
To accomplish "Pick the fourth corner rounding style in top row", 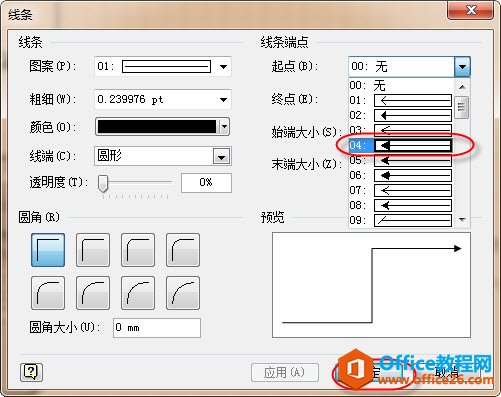I will pyautogui.click(x=183, y=250).
